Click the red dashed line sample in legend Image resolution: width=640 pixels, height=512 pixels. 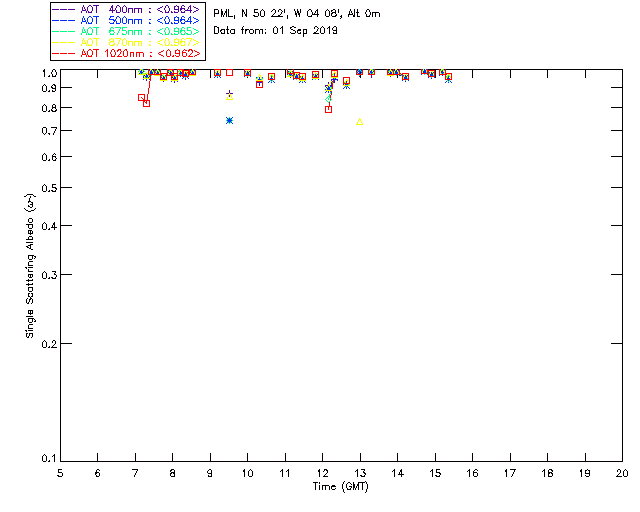pyautogui.click(x=64, y=53)
